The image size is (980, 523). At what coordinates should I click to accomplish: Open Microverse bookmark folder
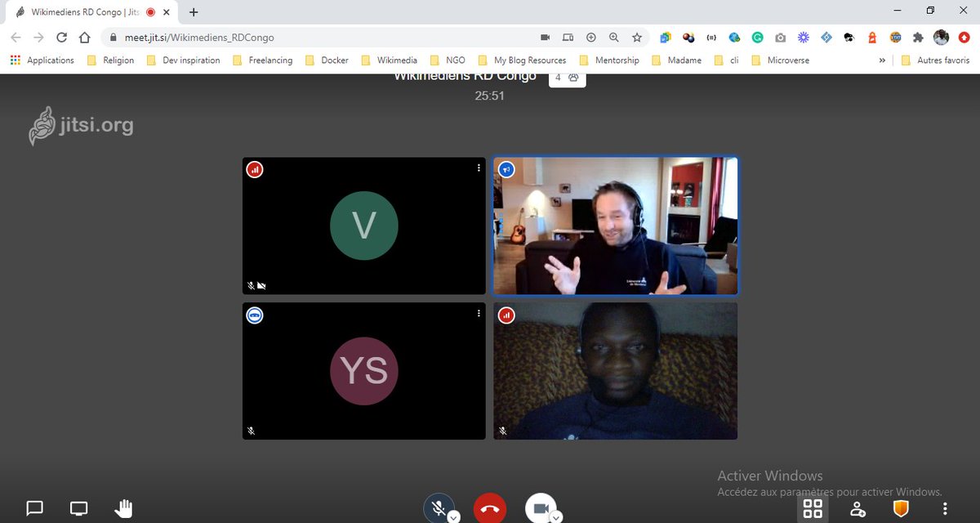tap(781, 60)
